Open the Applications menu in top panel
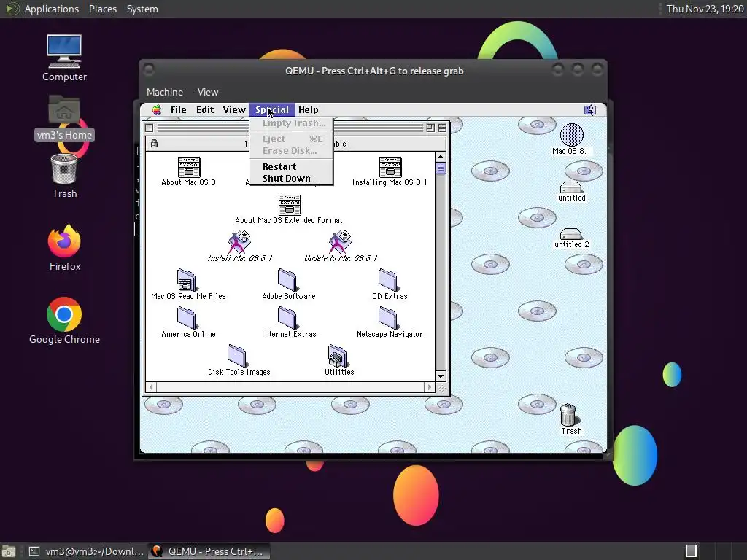747x560 pixels. tap(52, 9)
